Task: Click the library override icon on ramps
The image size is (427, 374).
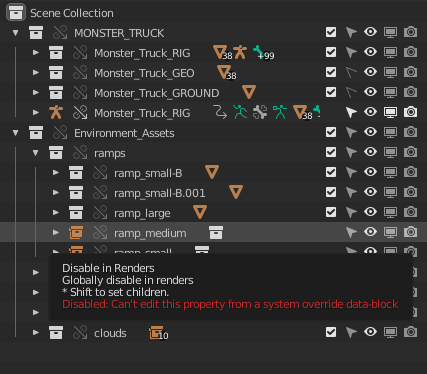Action: pyautogui.click(x=80, y=153)
